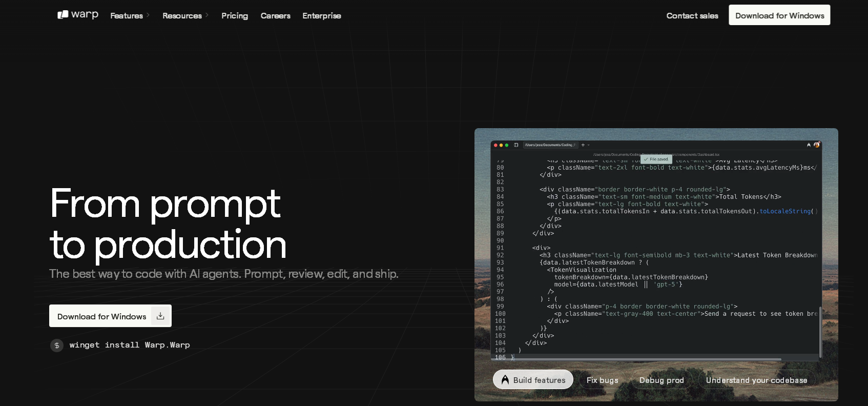The width and height of the screenshot is (868, 406).
Task: Click the Warp logo in the header
Action: point(78,14)
